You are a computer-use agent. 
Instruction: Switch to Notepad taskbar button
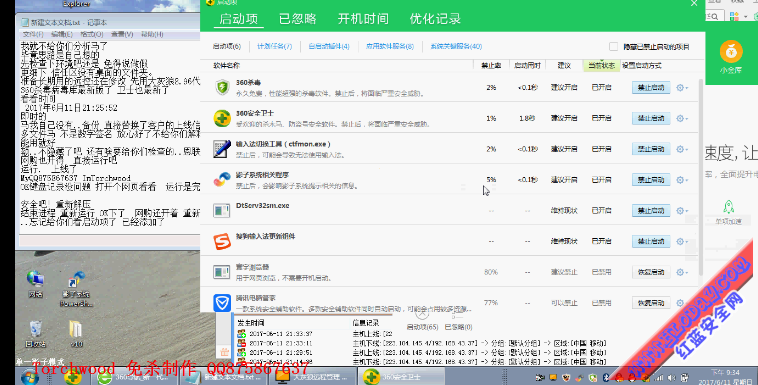tap(224, 377)
